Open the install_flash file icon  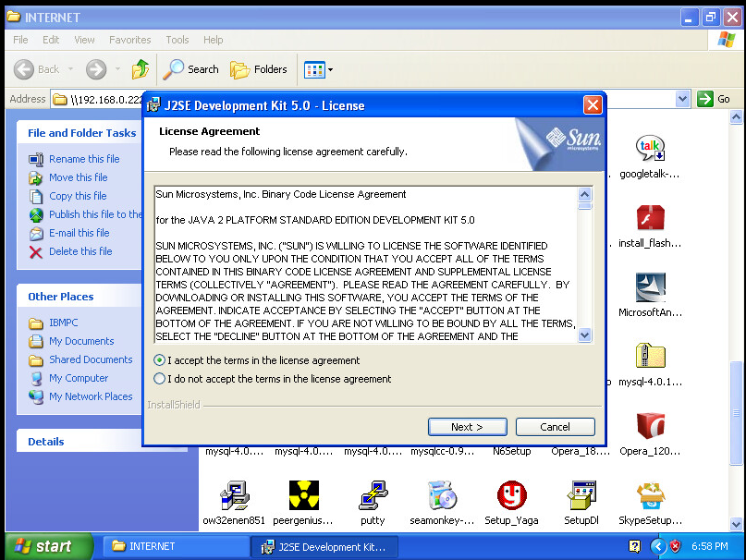click(650, 219)
